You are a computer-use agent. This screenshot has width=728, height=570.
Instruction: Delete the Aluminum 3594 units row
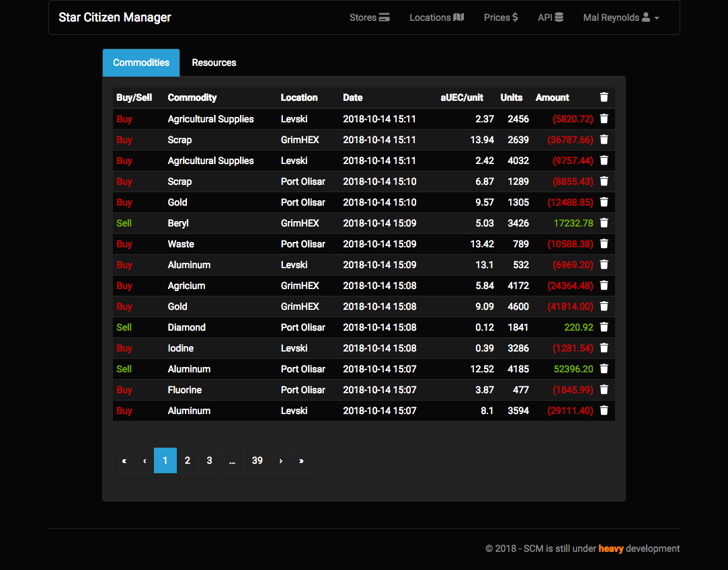click(x=604, y=410)
